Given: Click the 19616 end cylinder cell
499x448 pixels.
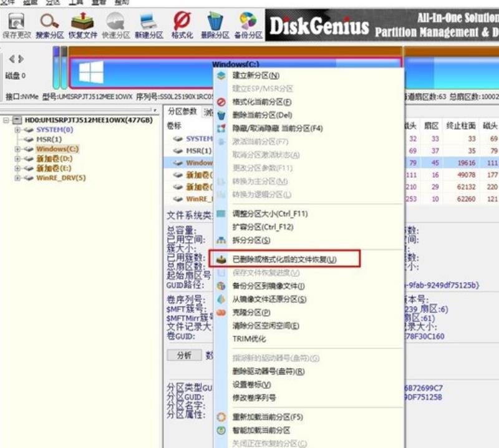Looking at the screenshot, I should [x=466, y=163].
